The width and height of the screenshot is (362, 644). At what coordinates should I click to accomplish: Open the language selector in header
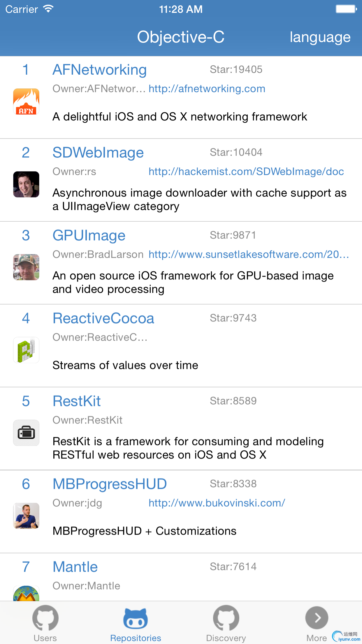tap(320, 37)
